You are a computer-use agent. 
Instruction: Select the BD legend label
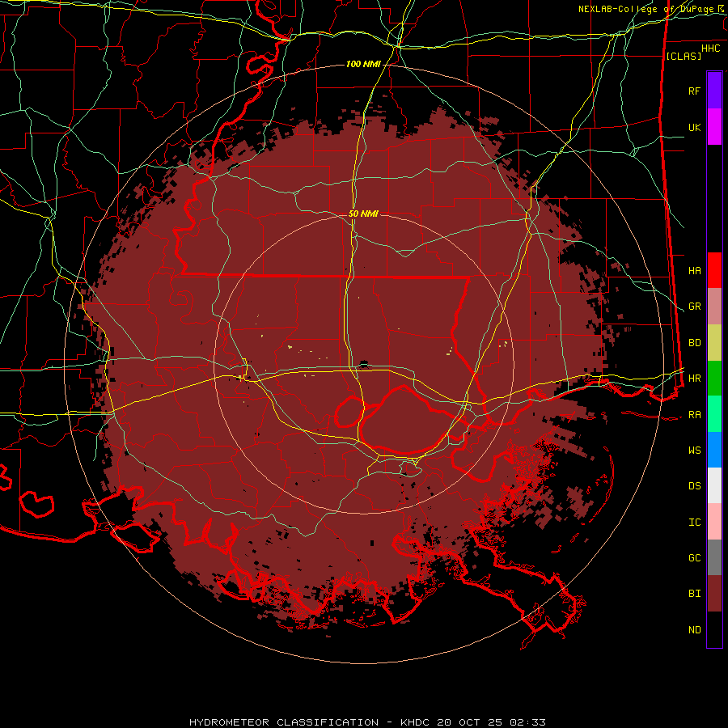pos(694,343)
